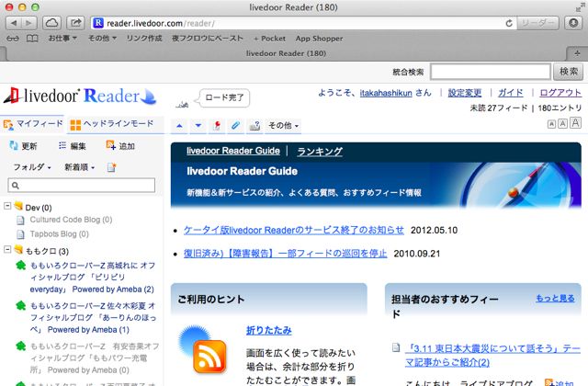Open 設定変更 settings link
The height and width of the screenshot is (386, 588).
click(x=465, y=93)
